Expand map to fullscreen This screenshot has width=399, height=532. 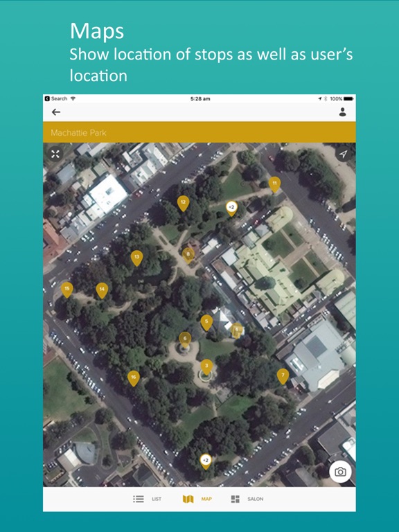(x=55, y=154)
